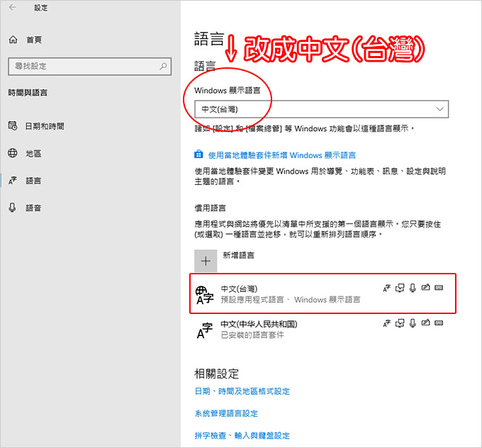The height and width of the screenshot is (448, 482).
Task: Open 拼字檢查、輸入與鍵盤設定 link
Action: (x=242, y=435)
